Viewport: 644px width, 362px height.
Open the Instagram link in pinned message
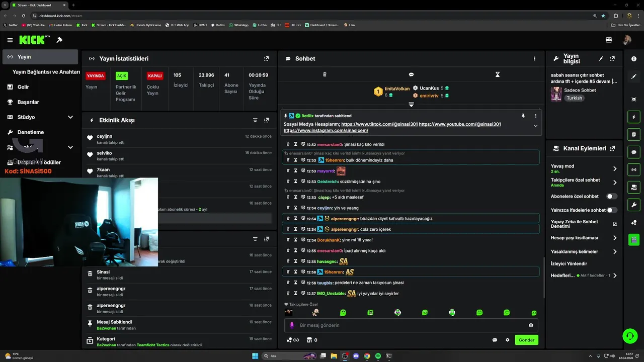tap(326, 131)
